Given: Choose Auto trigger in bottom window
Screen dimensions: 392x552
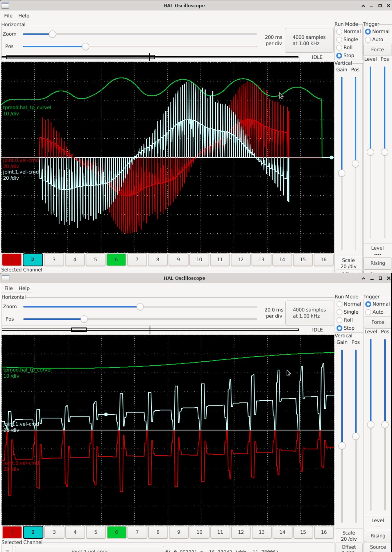Looking at the screenshot, I should [375, 312].
